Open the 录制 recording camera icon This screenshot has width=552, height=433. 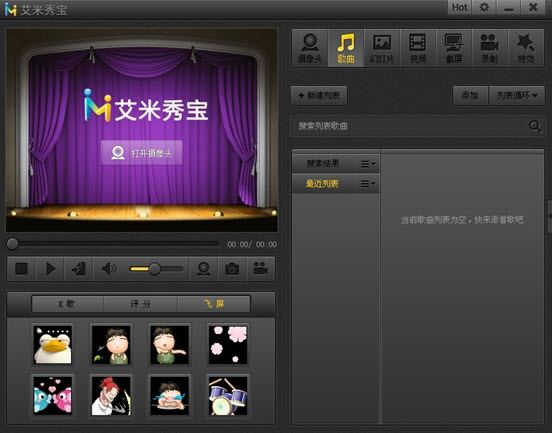click(490, 48)
